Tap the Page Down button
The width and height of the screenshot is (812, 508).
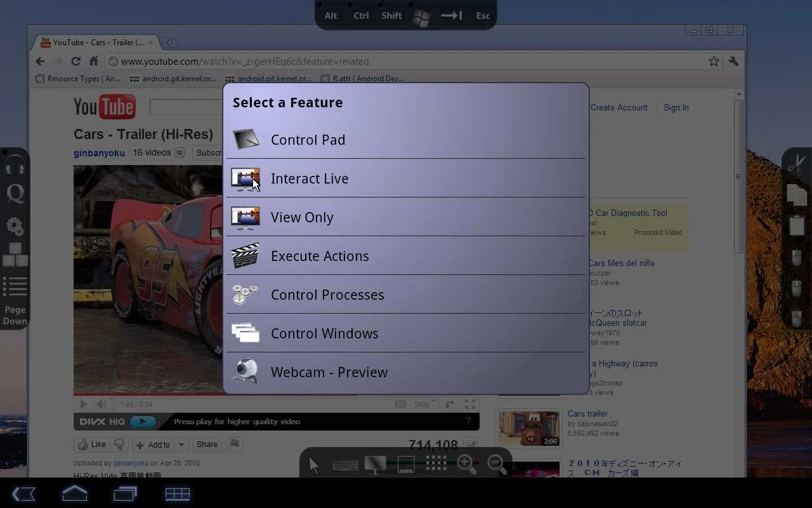15,315
